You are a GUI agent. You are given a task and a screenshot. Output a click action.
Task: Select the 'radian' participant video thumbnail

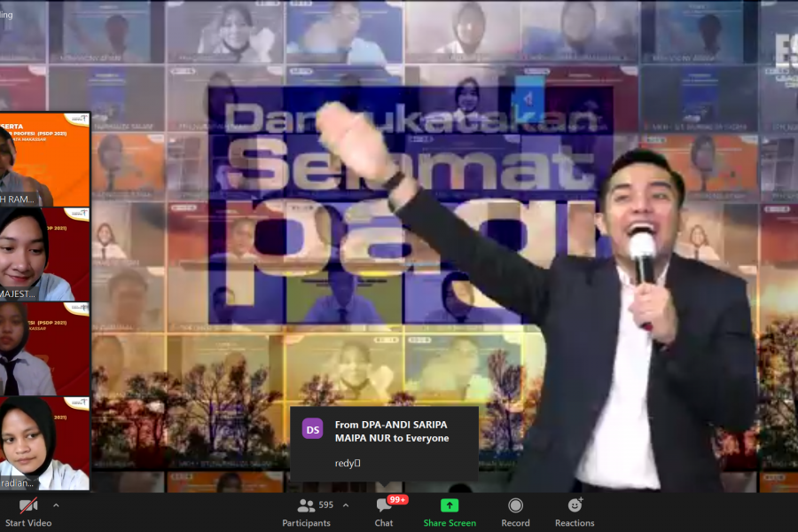point(44,443)
